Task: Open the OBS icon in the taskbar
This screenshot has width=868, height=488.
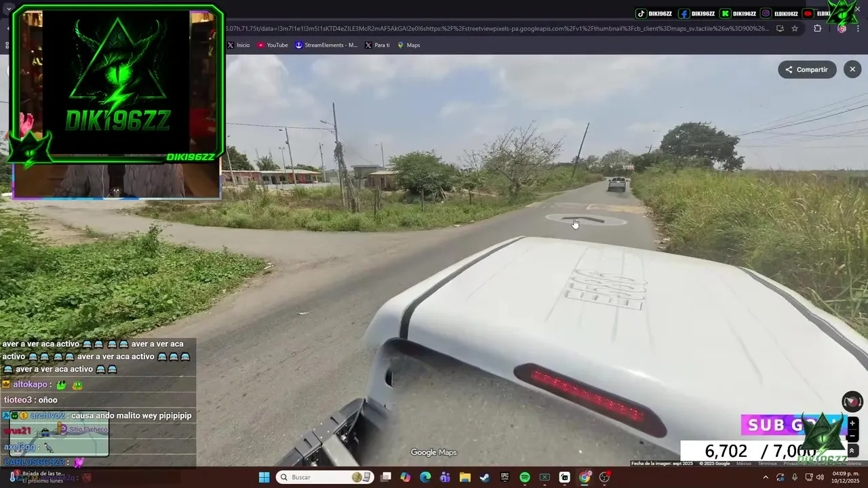Action: tap(604, 477)
